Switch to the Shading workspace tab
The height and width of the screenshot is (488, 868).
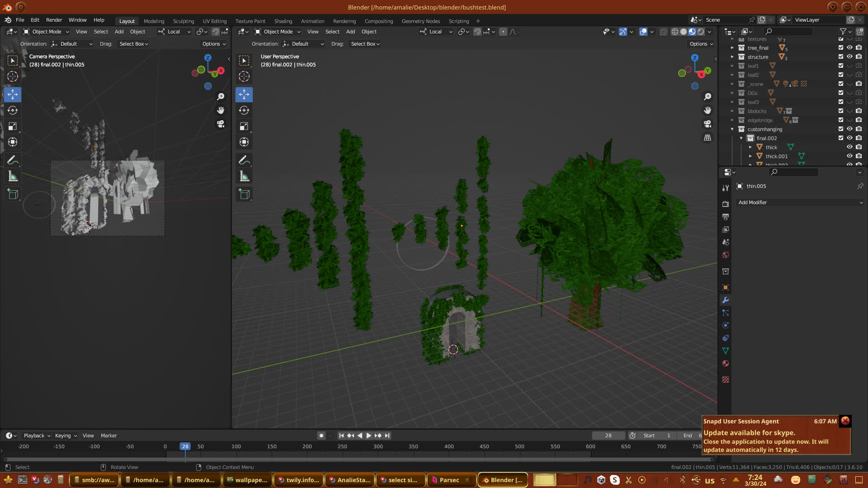click(283, 21)
